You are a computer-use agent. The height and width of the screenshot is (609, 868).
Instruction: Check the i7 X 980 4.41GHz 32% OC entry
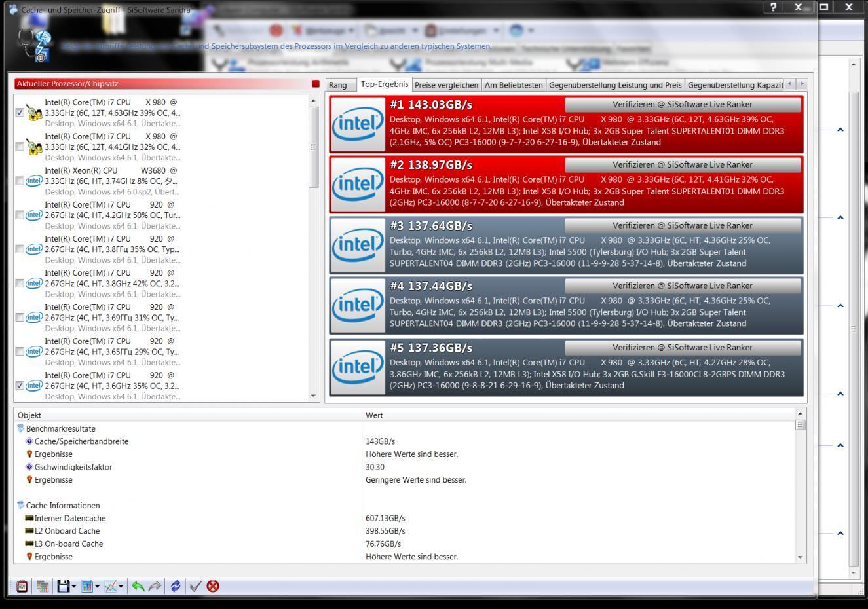[20, 147]
